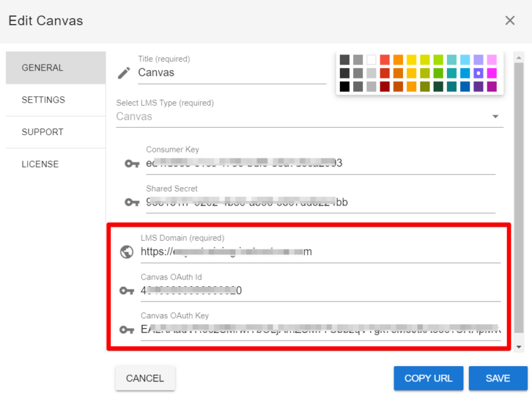This screenshot has height=394, width=532.
Task: Switch to the SUPPORT tab
Action: [x=43, y=132]
